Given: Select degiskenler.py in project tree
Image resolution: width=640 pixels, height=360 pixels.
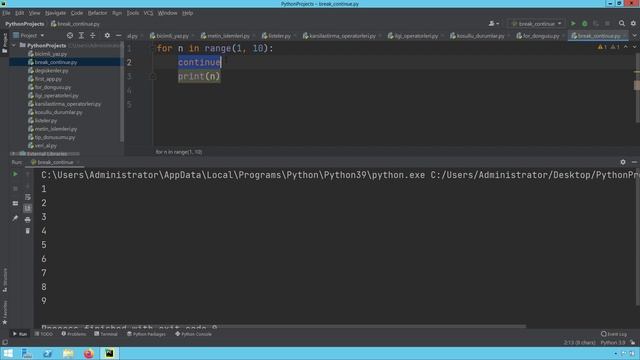Looking at the screenshot, I should pos(51,71).
